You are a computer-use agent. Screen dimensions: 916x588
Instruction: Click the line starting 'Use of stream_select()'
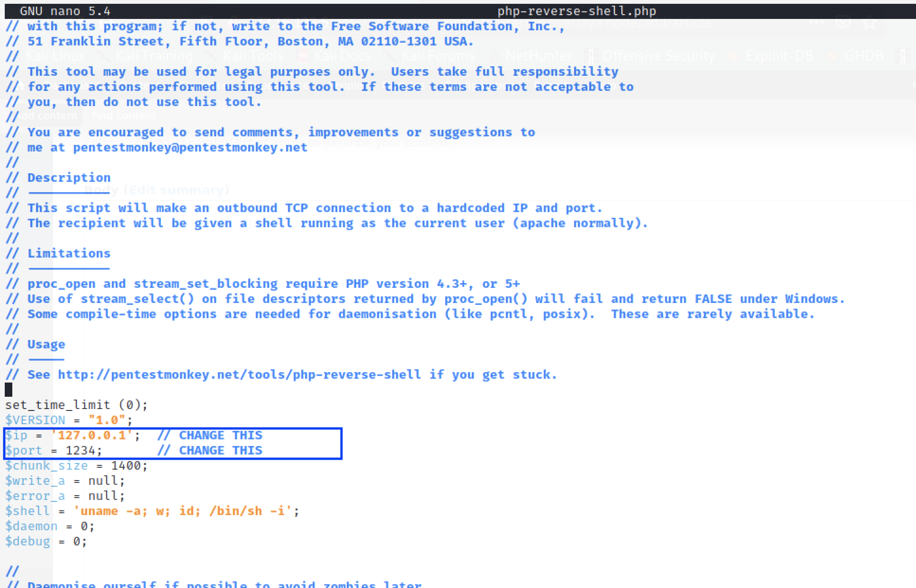tap(425, 299)
